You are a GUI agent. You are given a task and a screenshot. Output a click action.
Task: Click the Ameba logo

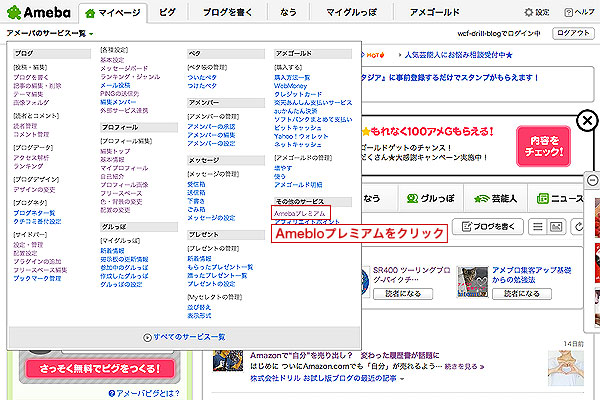[x=39, y=13]
